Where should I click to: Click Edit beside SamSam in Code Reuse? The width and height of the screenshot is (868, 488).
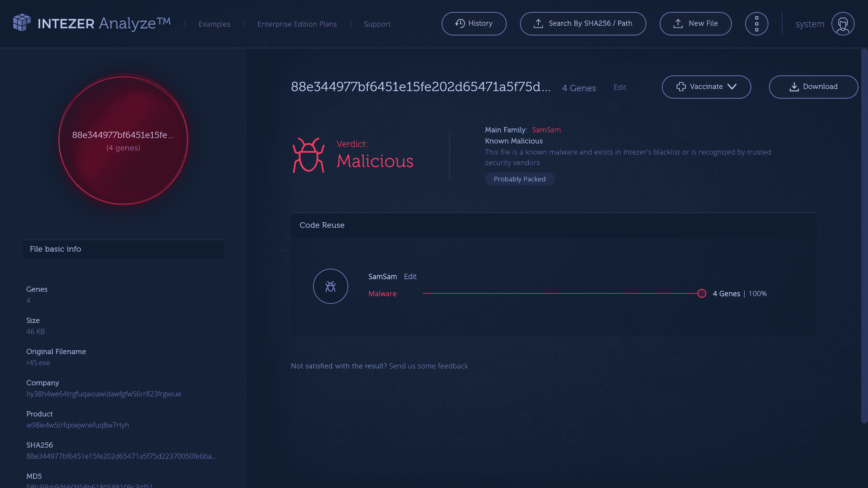410,277
